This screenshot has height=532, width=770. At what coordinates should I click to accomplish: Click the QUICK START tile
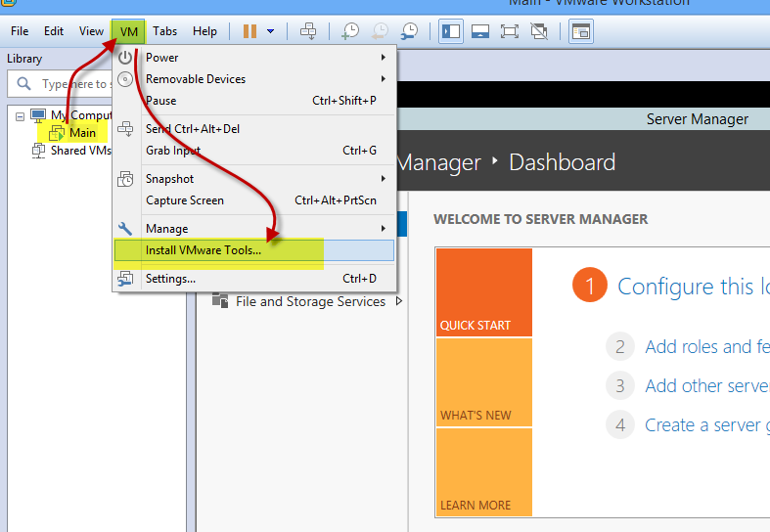(484, 292)
